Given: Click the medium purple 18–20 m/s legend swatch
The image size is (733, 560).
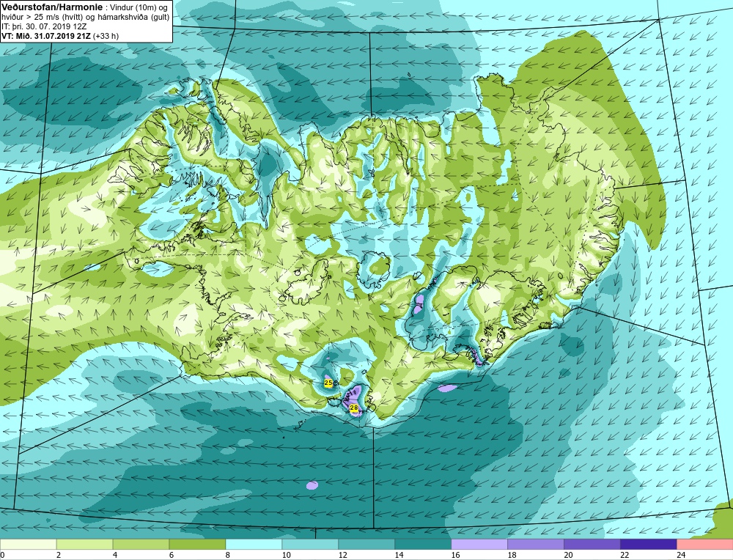Looking at the screenshot, I should [536, 545].
